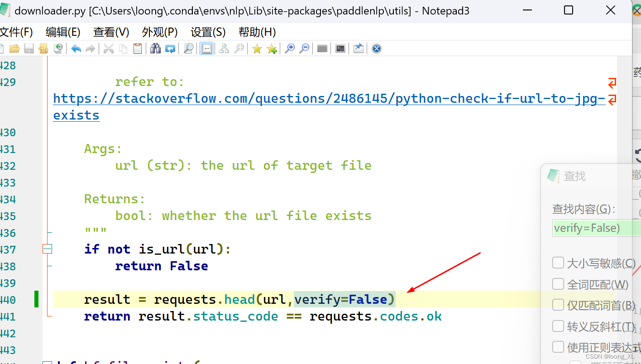Image resolution: width=641 pixels, height=364 pixels.
Task: Open favorites with the star icon
Action: coord(257,48)
